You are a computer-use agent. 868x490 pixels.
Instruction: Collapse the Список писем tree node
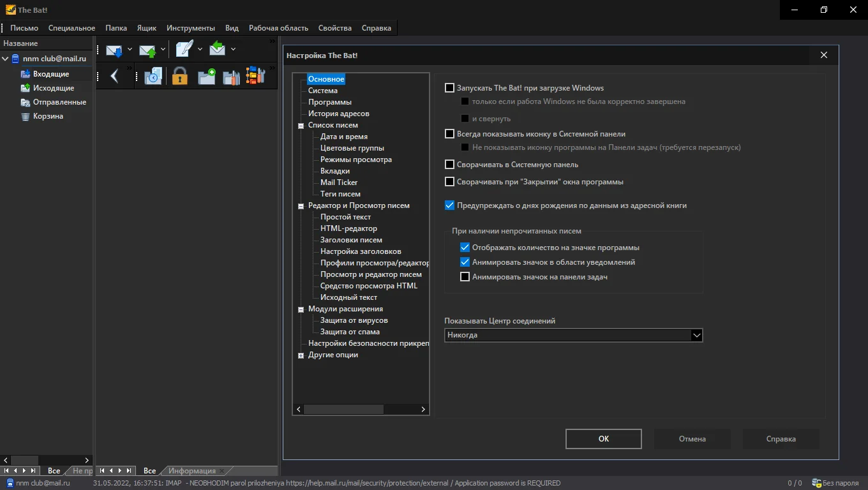tap(301, 126)
